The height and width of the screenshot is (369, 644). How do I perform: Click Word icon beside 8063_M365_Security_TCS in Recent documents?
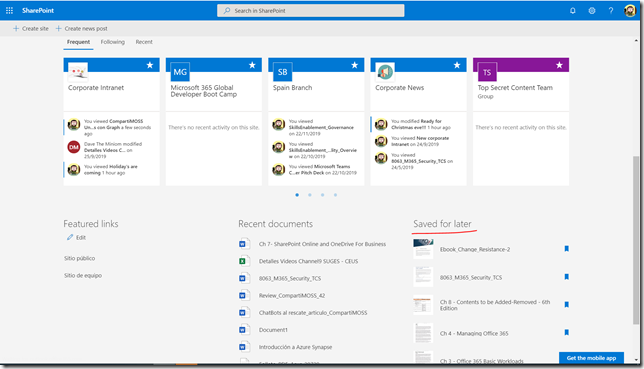[244, 278]
